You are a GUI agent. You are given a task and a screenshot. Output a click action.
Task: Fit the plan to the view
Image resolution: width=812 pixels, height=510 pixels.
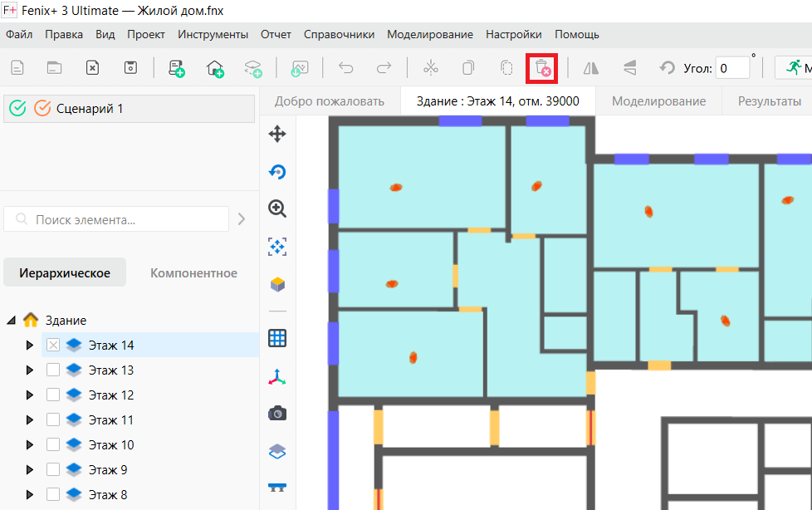pos(277,247)
